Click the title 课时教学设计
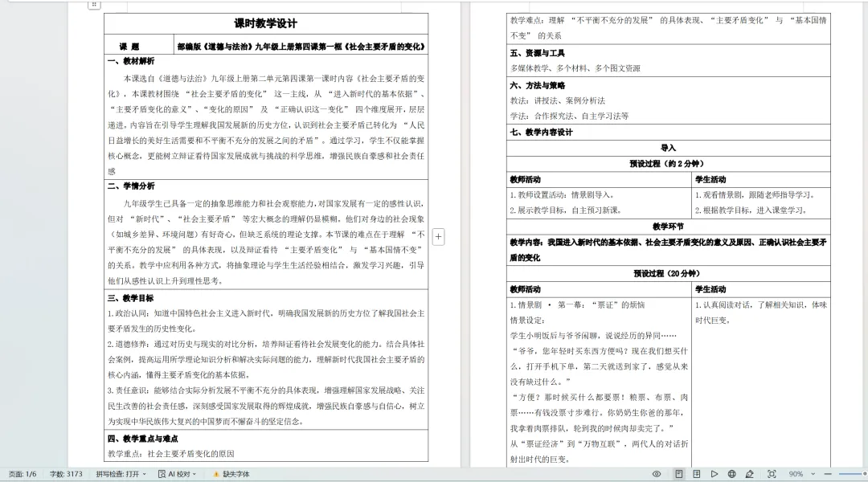The height and width of the screenshot is (482, 868). point(266,23)
